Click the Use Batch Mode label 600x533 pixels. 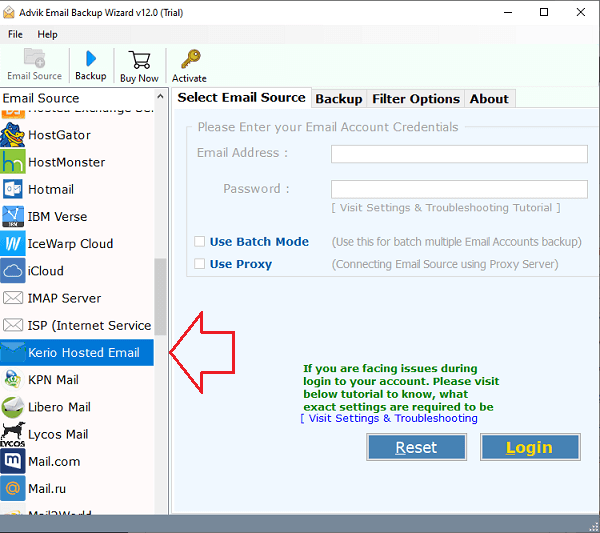(x=259, y=242)
